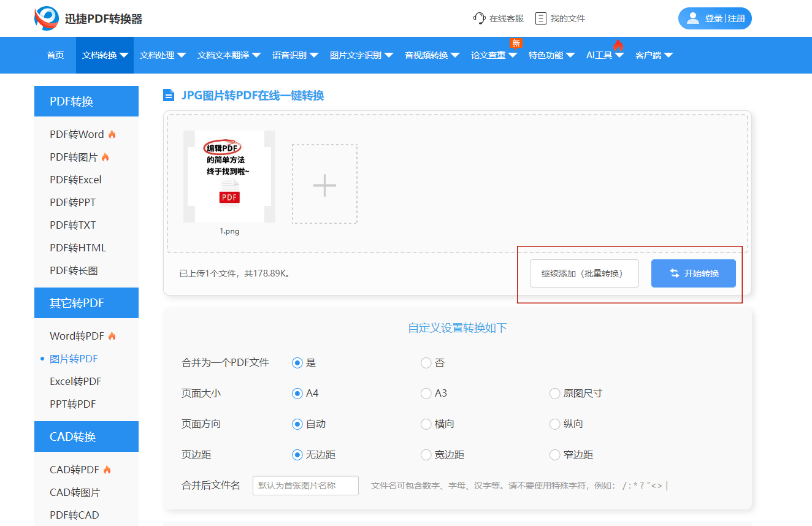The image size is (812, 526).
Task: Click the 开始转换 button
Action: 694,273
